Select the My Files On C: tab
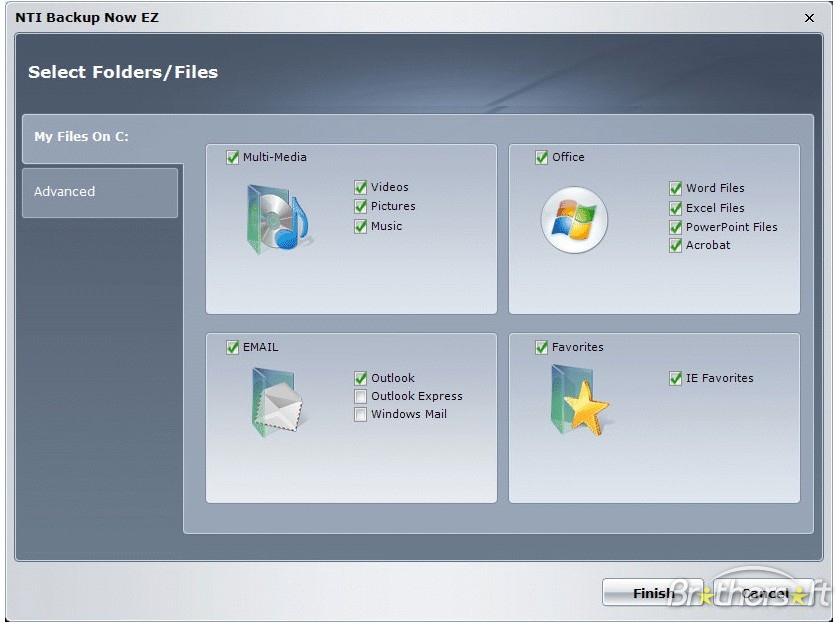836x625 pixels. pyautogui.click(x=102, y=137)
